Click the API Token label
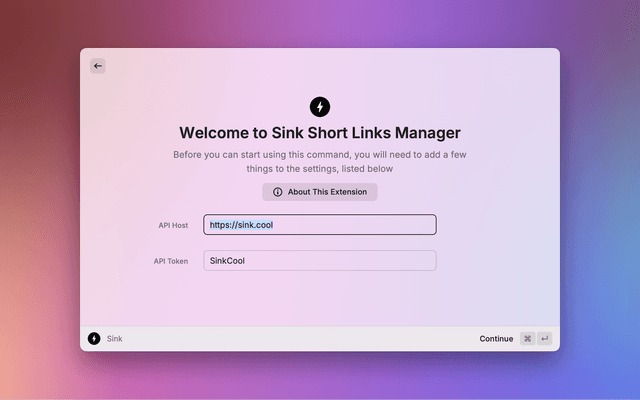Viewport: 640px width, 400px height. click(x=170, y=262)
